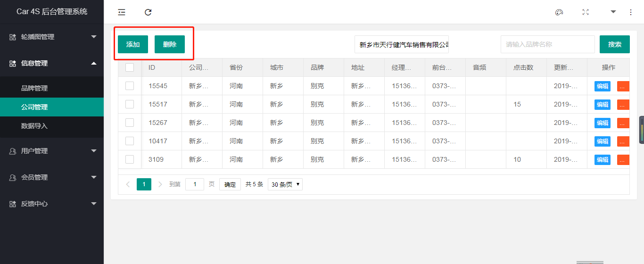Collapse the sidebar with the menu-fold icon
644x264 pixels.
coord(122,12)
